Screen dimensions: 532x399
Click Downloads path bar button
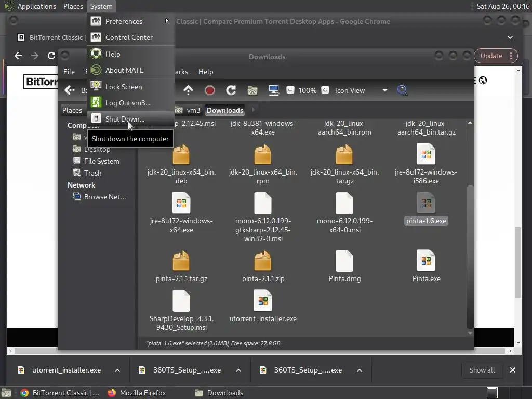pos(225,110)
